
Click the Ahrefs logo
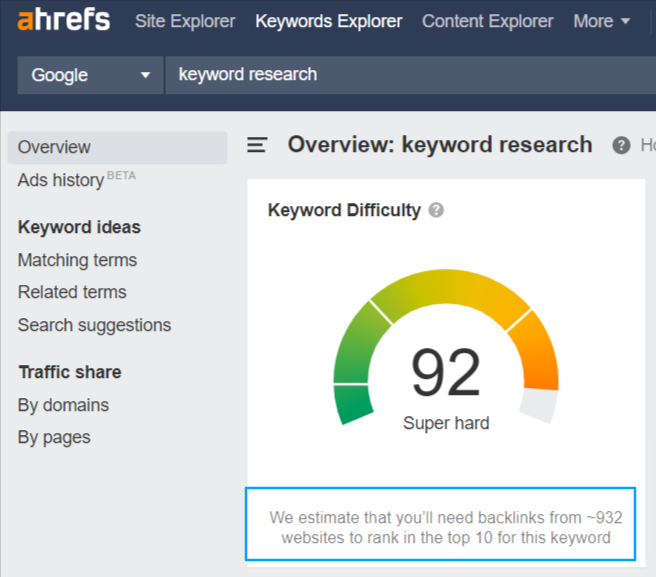64,20
